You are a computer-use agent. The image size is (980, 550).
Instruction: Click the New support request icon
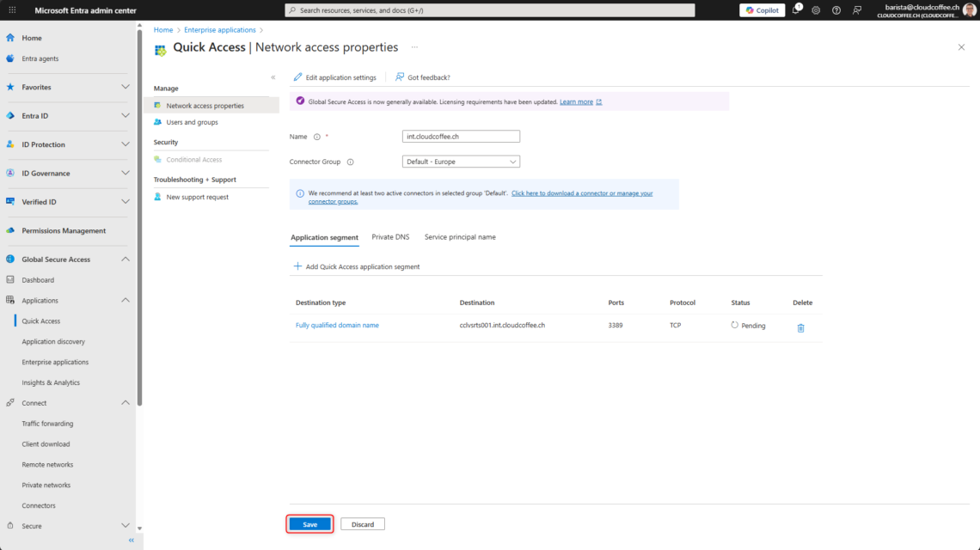[157, 197]
